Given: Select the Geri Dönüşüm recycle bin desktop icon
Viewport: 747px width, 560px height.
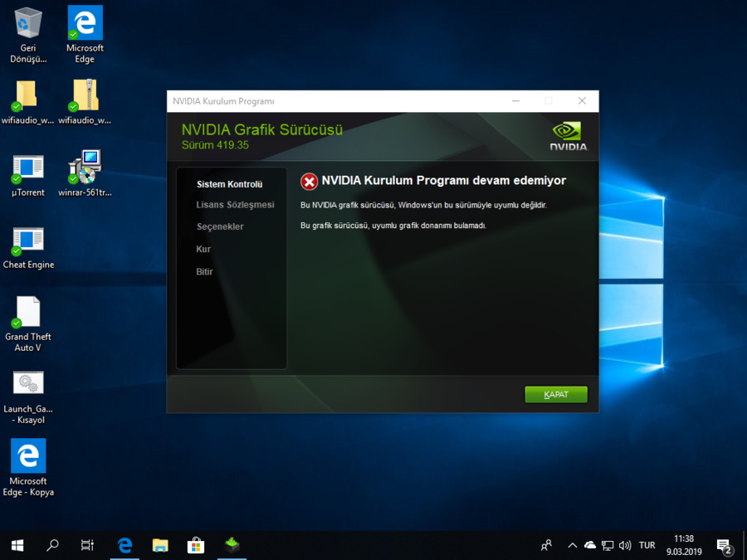Looking at the screenshot, I should (x=28, y=35).
